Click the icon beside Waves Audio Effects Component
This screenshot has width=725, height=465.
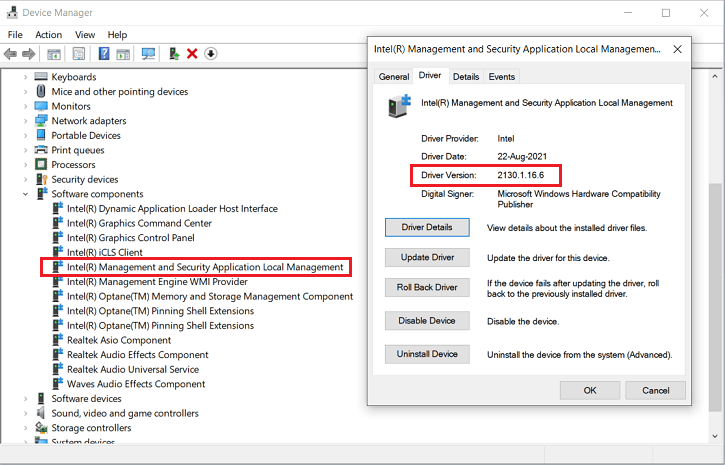[58, 384]
